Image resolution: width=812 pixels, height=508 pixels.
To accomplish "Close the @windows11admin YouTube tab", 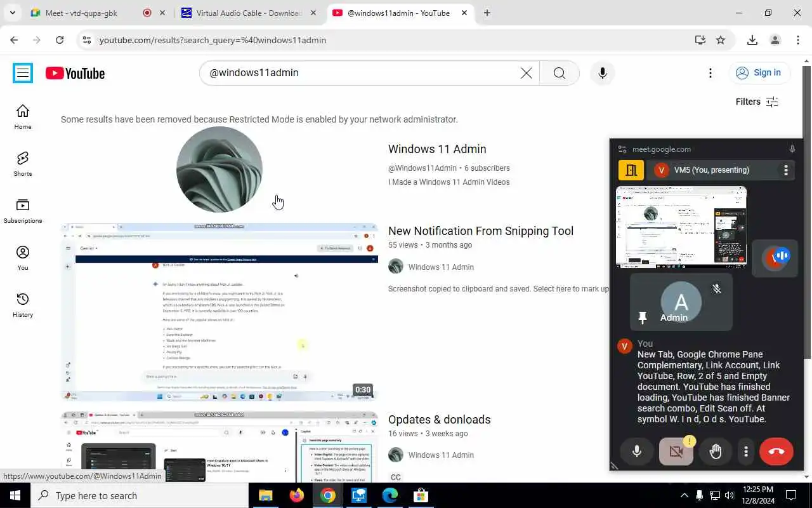I will [464, 13].
